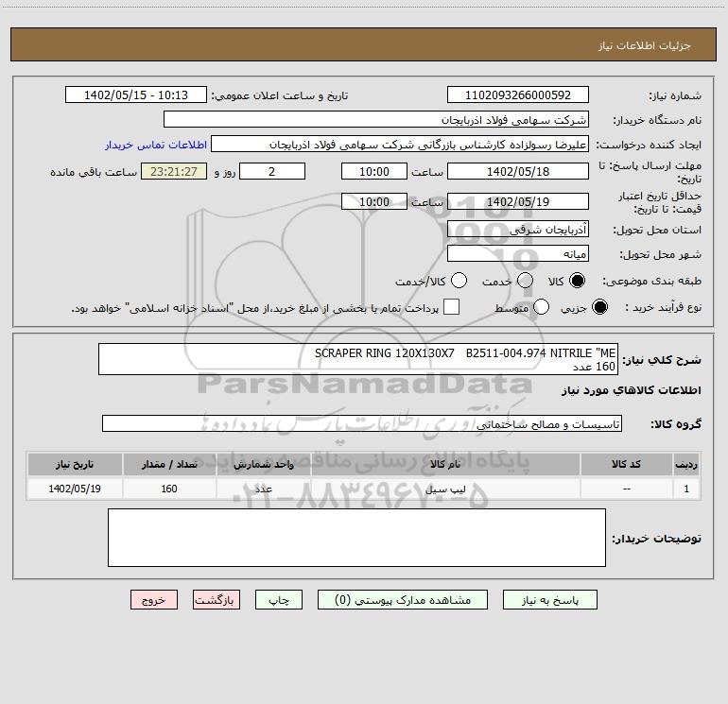
Task: Click the شماره نیاز number field
Action: pyautogui.click(x=518, y=94)
